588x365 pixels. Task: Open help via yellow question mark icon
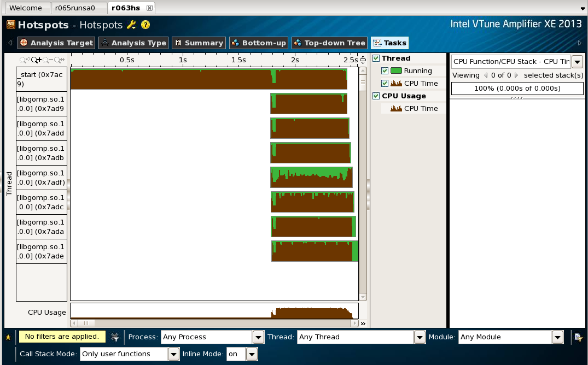coord(145,25)
